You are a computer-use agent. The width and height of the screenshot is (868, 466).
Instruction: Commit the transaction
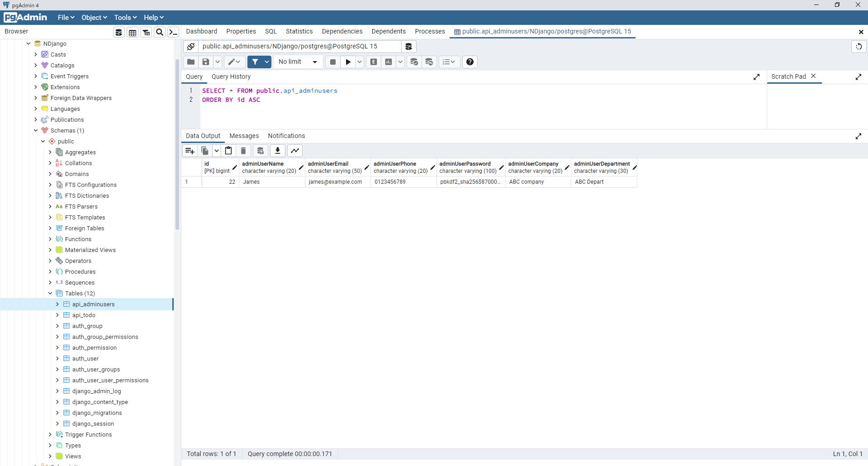pyautogui.click(x=414, y=62)
